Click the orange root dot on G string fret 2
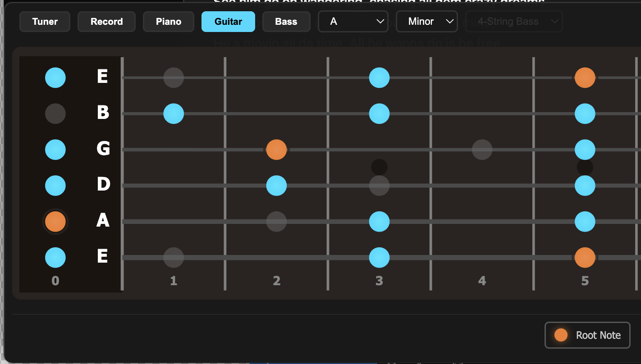Viewport: 641px width, 364px height. click(276, 150)
